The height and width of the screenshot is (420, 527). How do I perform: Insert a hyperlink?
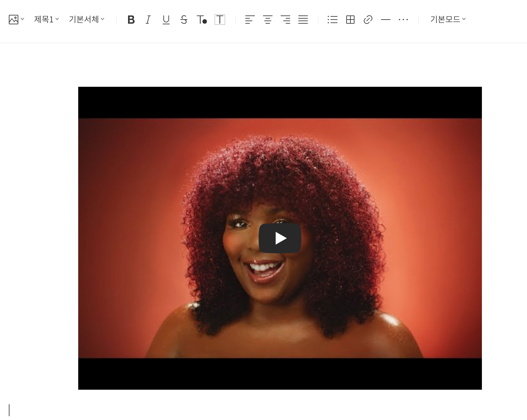coord(368,20)
